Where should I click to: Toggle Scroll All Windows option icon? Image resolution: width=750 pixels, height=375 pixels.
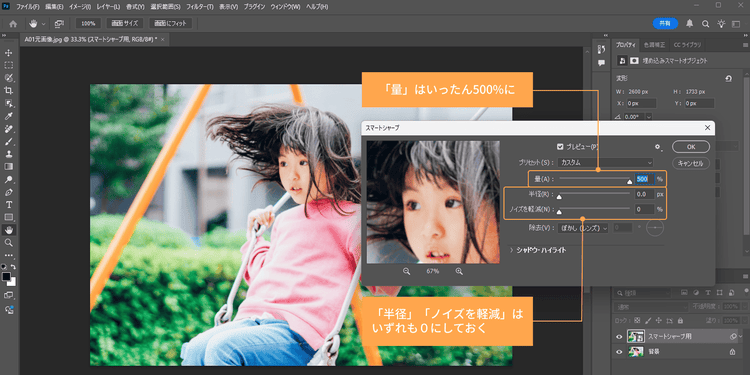[59, 23]
